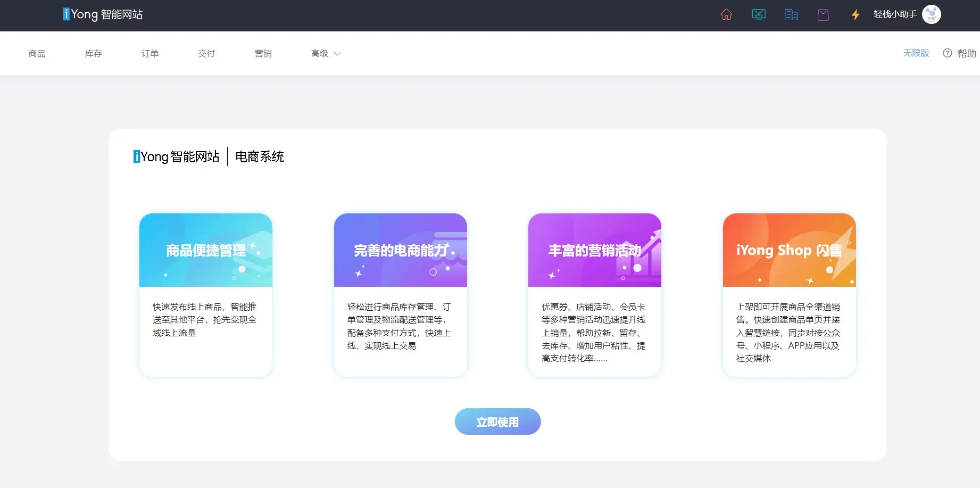Viewport: 980px width, 488px height.
Task: Open the smart site monitor icon
Action: coord(759,14)
